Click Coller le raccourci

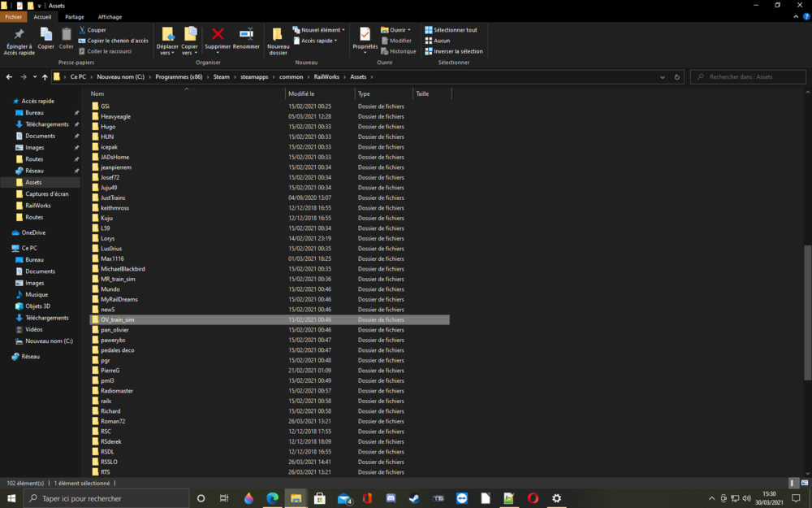click(105, 51)
